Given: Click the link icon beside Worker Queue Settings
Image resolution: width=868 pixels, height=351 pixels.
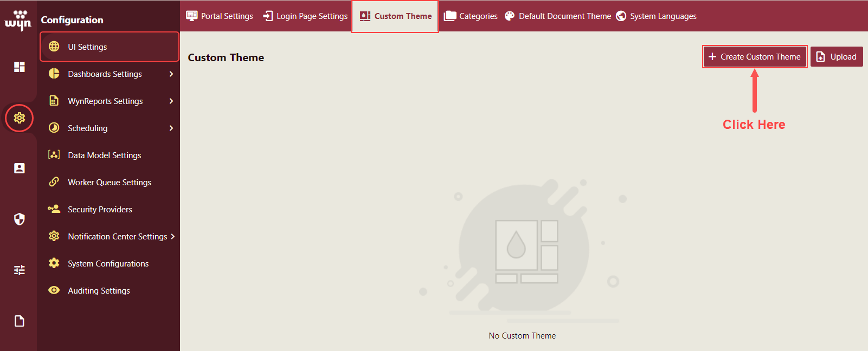Looking at the screenshot, I should click(54, 182).
